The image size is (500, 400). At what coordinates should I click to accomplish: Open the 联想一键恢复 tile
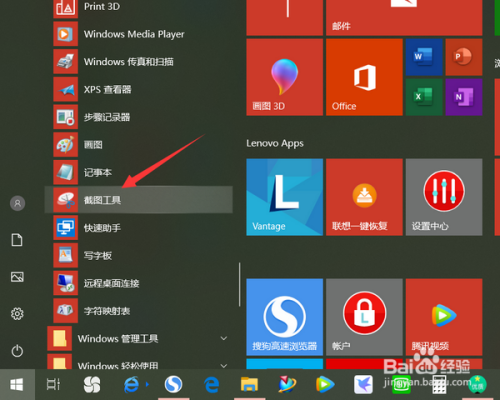click(x=364, y=197)
